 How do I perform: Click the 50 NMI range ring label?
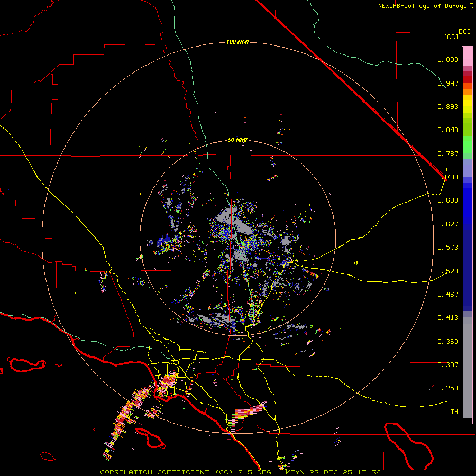pyautogui.click(x=237, y=140)
